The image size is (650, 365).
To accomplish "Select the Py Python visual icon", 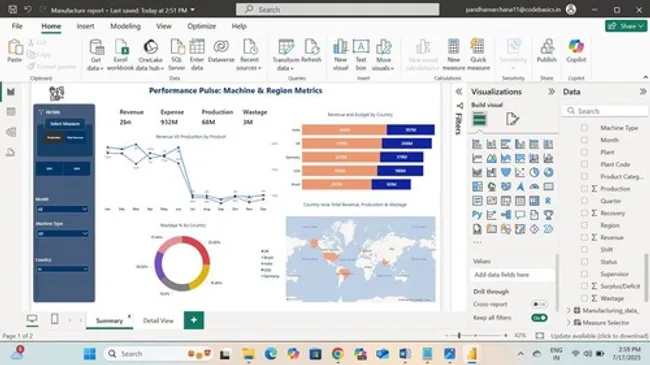I will click(477, 215).
